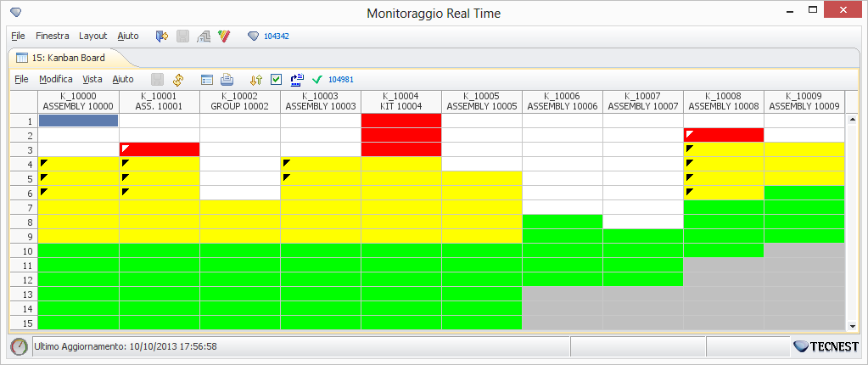Select column header K_10008 ASSEMBLY 10008
This screenshot has height=365, width=868.
click(x=724, y=101)
